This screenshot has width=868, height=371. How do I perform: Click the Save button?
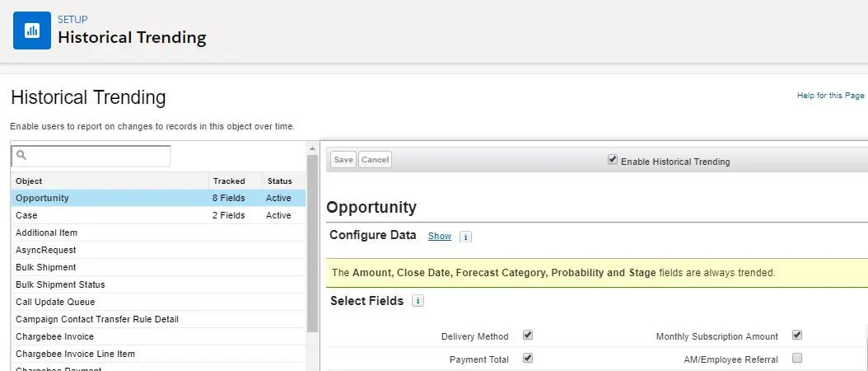(343, 160)
